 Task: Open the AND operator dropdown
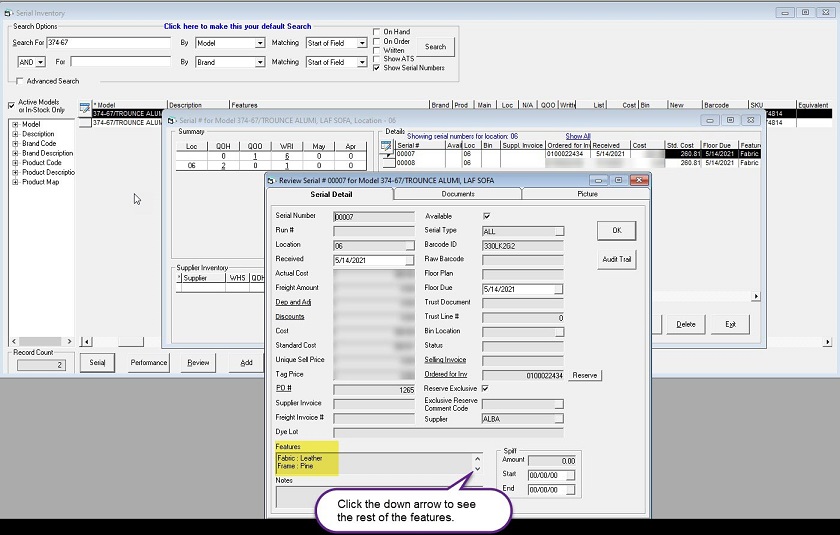[41, 63]
